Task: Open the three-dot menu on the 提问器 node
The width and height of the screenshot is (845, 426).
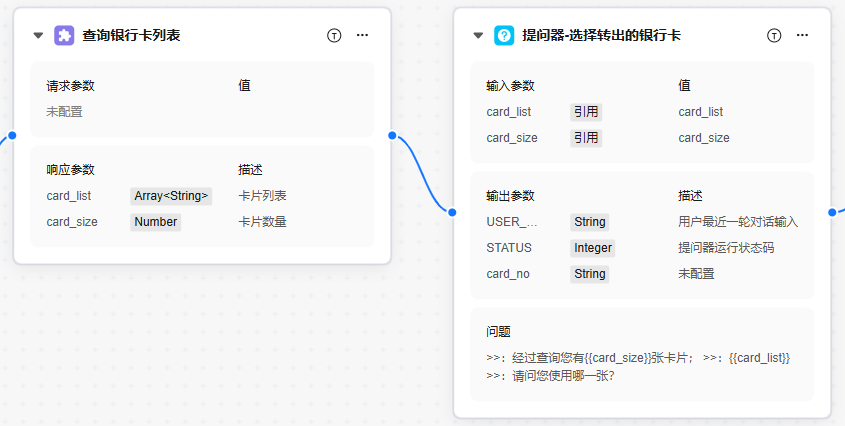Action: 802,35
